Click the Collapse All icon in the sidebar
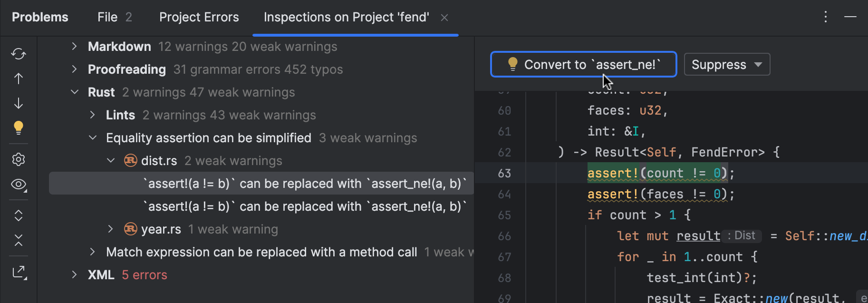The image size is (868, 303). pyautogui.click(x=18, y=240)
